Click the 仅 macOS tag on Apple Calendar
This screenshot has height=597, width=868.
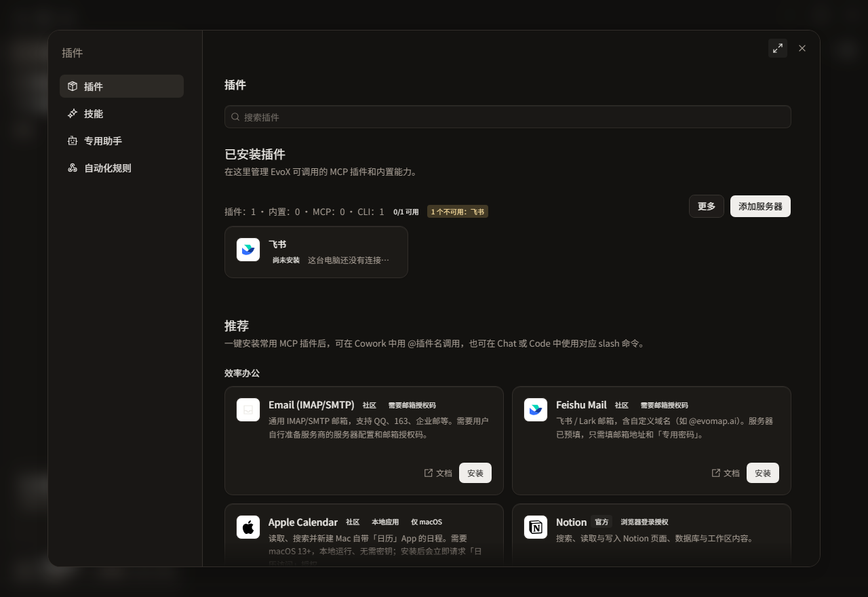tap(427, 522)
